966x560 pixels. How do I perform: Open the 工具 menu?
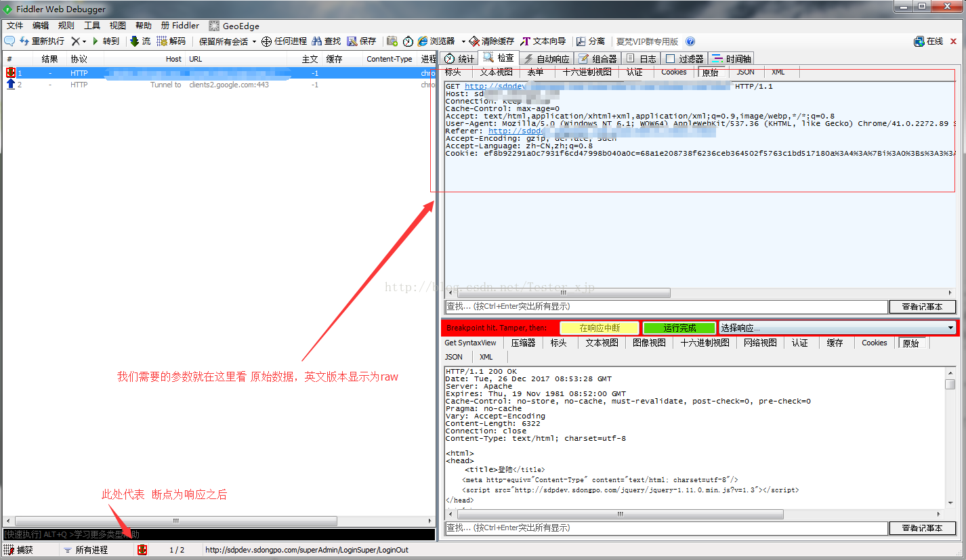click(92, 26)
